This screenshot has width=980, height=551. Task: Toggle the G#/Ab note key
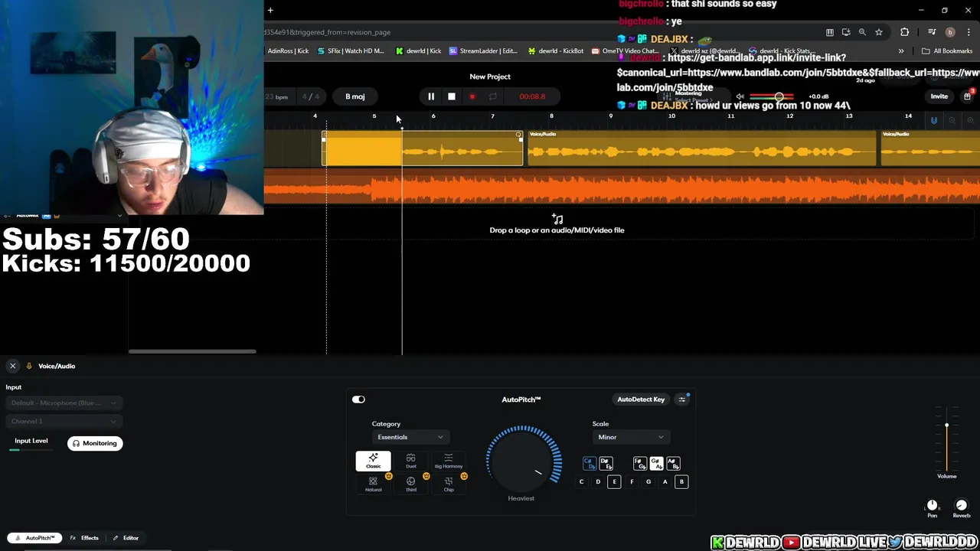pyautogui.click(x=656, y=464)
